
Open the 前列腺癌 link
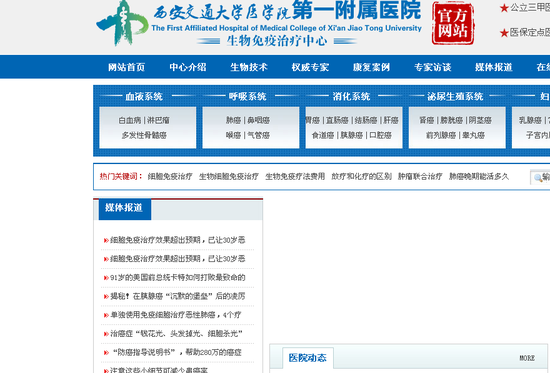pyautogui.click(x=441, y=135)
